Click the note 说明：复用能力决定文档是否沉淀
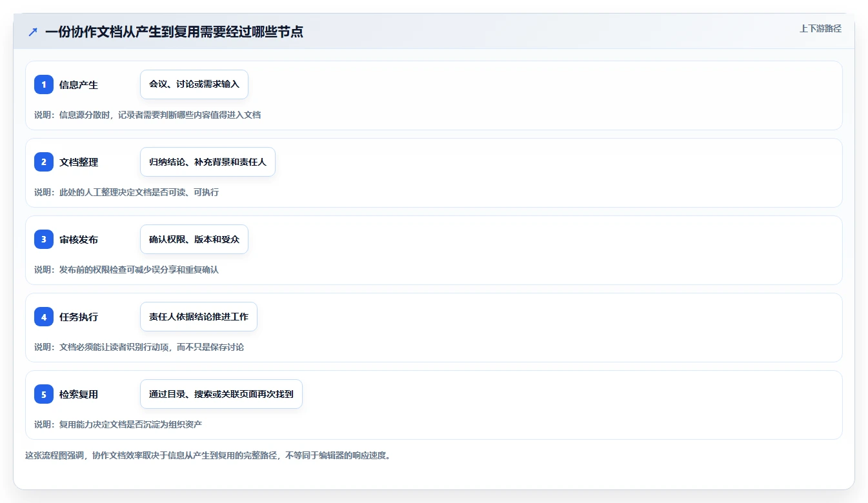Image resolution: width=868 pixels, height=503 pixels. point(118,424)
